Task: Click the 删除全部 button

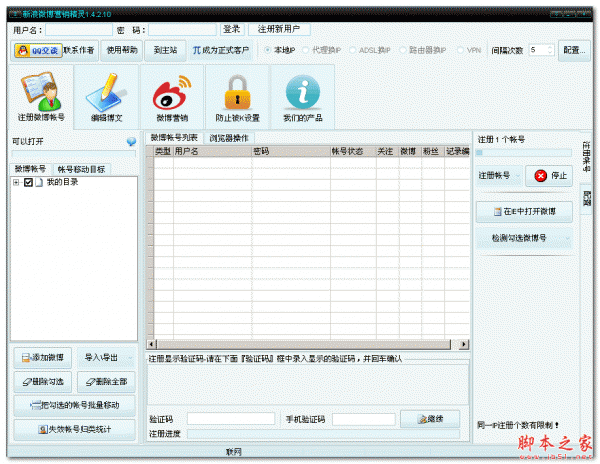Action: [105, 381]
